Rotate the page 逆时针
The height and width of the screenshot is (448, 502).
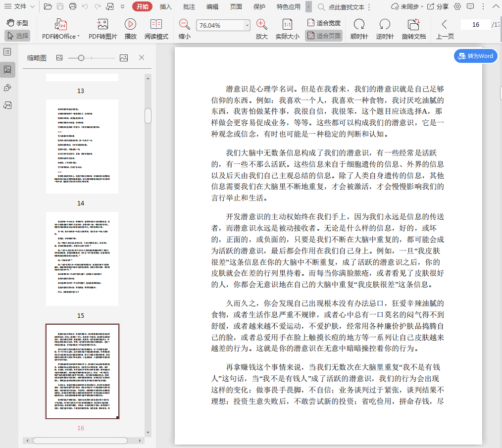pyautogui.click(x=385, y=24)
